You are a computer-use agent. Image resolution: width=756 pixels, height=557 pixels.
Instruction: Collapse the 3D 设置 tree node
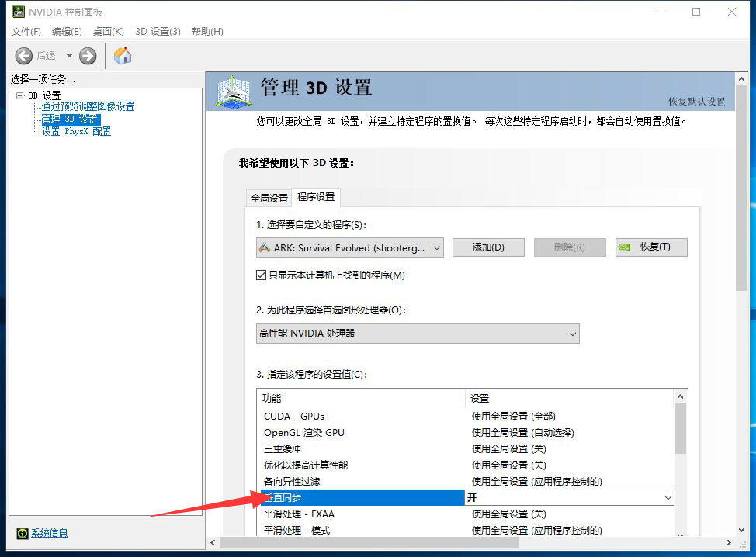(x=20, y=95)
